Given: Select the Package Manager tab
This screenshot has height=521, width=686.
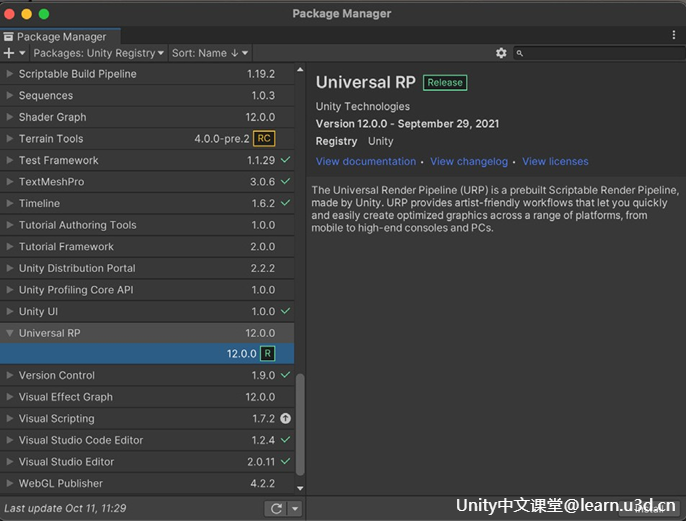Looking at the screenshot, I should point(60,36).
